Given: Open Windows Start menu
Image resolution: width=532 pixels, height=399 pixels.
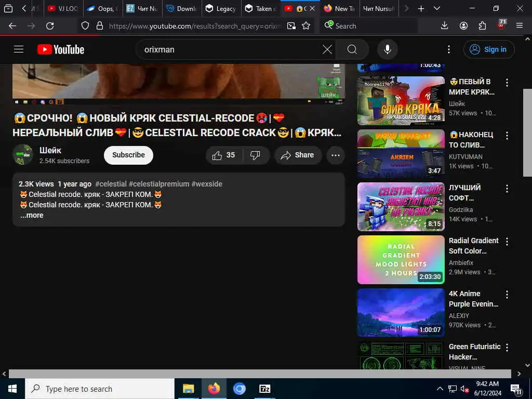Looking at the screenshot, I should (12, 389).
